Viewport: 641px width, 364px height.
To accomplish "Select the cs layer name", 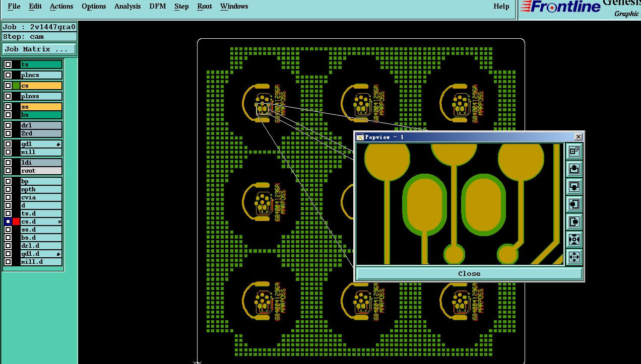I will coord(41,86).
